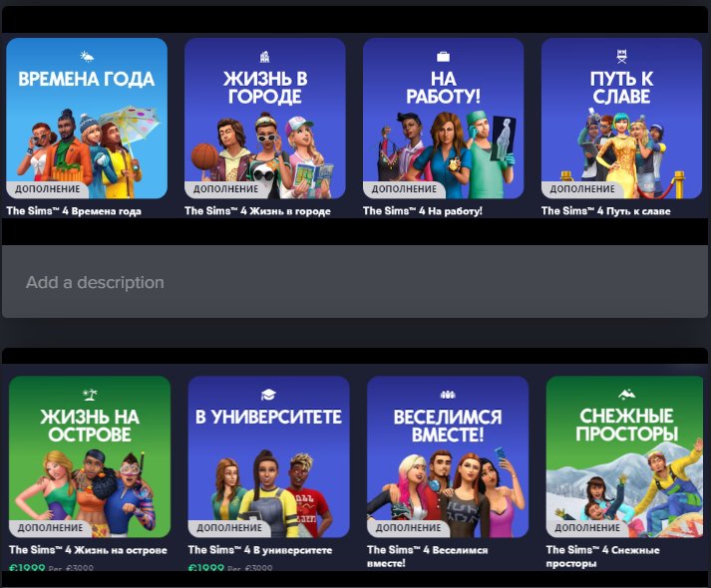Focus the 'Add a description' text field
Screen dimensions: 711x588
coord(354,283)
